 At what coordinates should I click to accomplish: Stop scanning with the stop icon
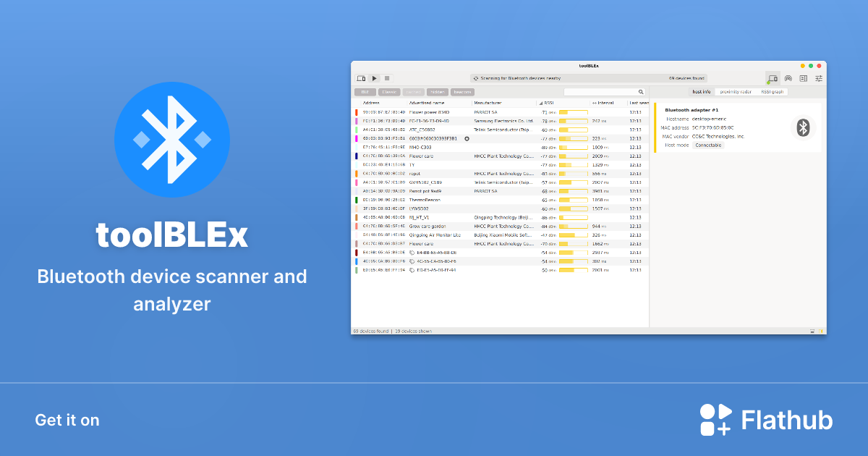(386, 78)
